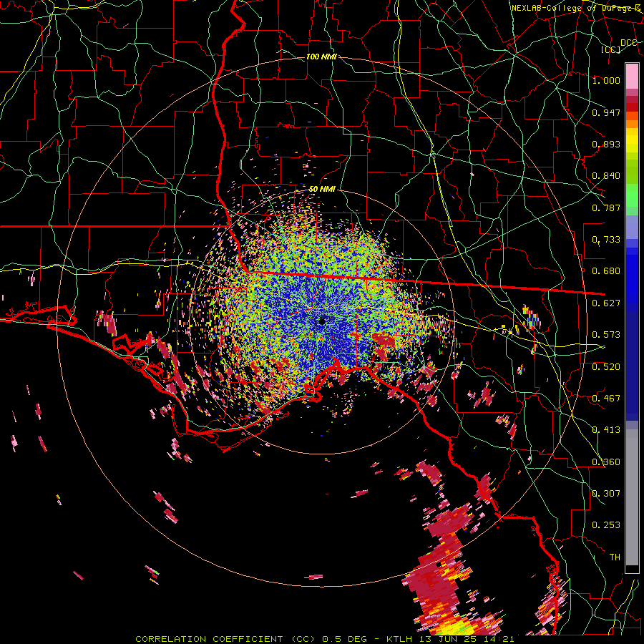This screenshot has height=644, width=644.
Task: Click the bright green segment of the color scale
Action: 632,195
